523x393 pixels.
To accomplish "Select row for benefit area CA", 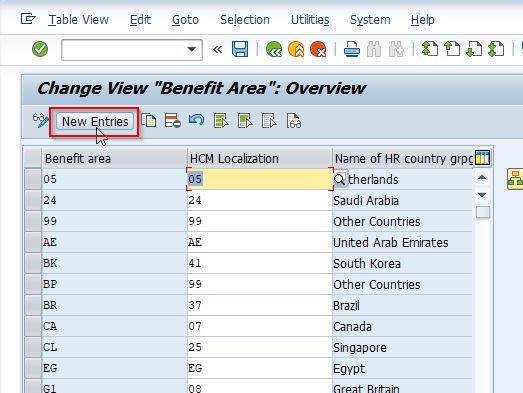I will pos(33,326).
